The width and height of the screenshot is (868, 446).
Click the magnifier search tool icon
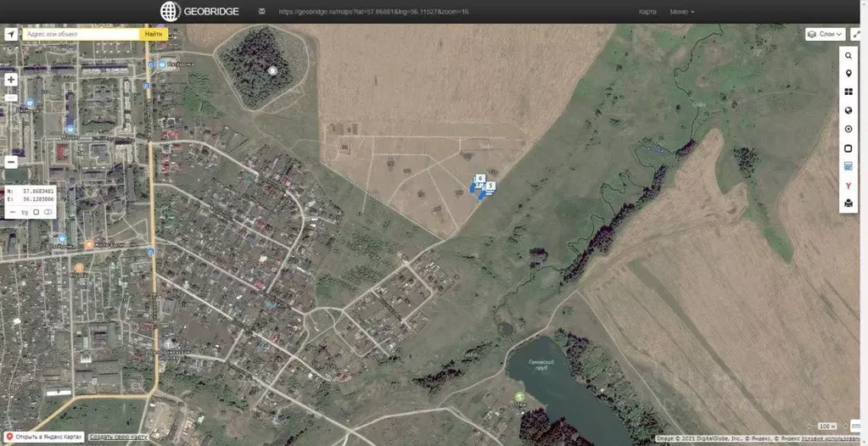pos(848,55)
